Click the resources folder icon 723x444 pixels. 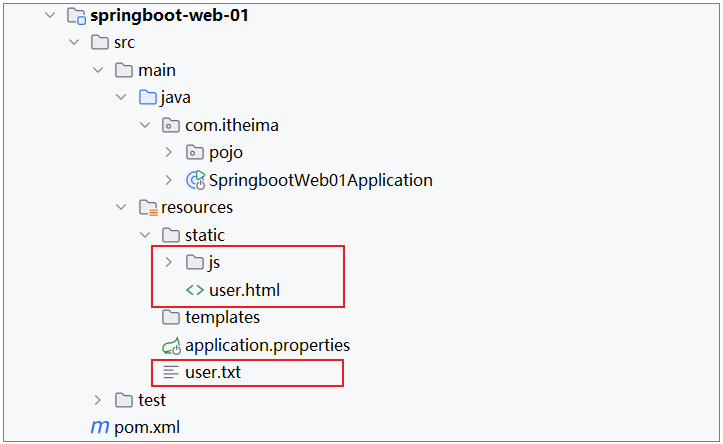tap(147, 208)
